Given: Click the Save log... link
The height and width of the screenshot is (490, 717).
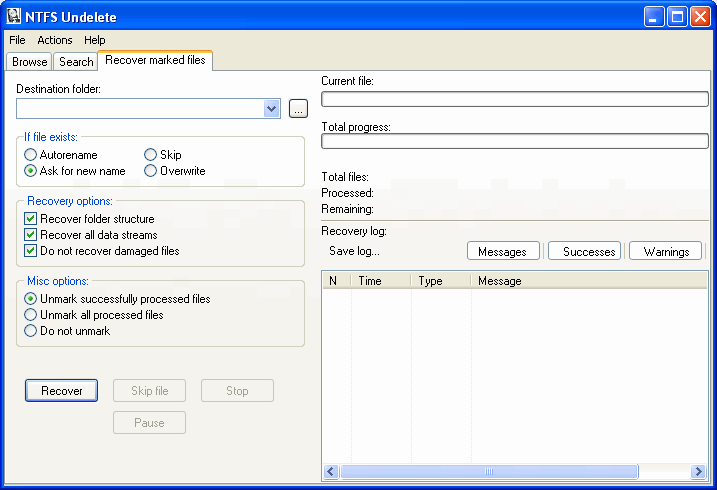Looking at the screenshot, I should pos(354,251).
